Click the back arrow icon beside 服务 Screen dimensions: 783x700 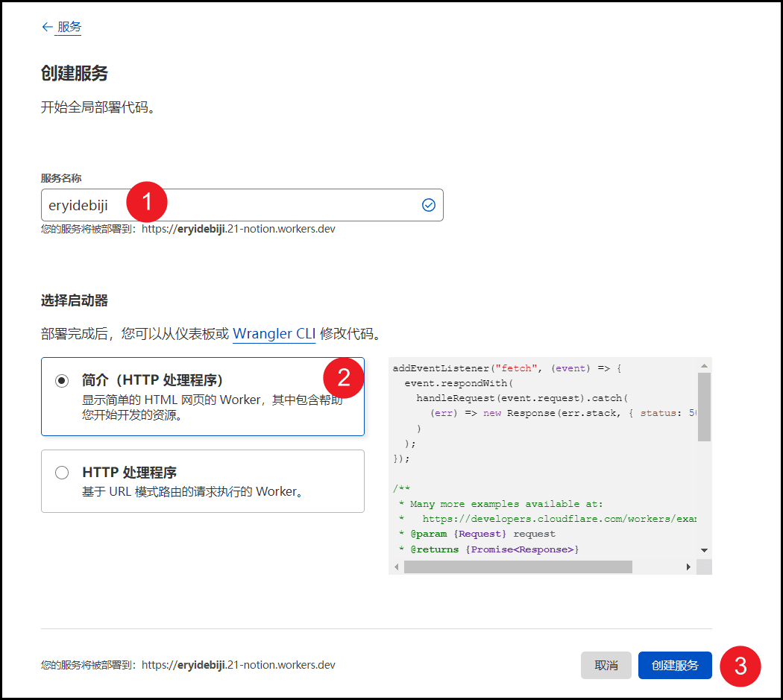tap(48, 27)
